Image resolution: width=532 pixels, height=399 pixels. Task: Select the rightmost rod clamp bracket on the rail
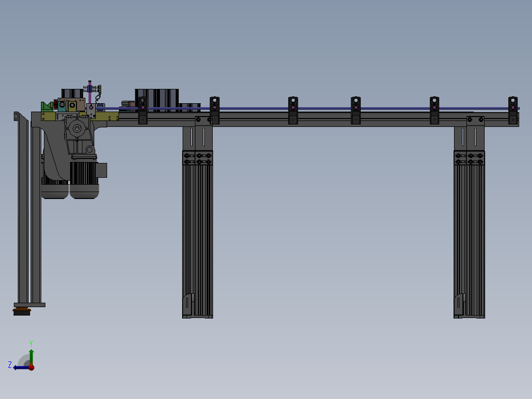(513, 110)
